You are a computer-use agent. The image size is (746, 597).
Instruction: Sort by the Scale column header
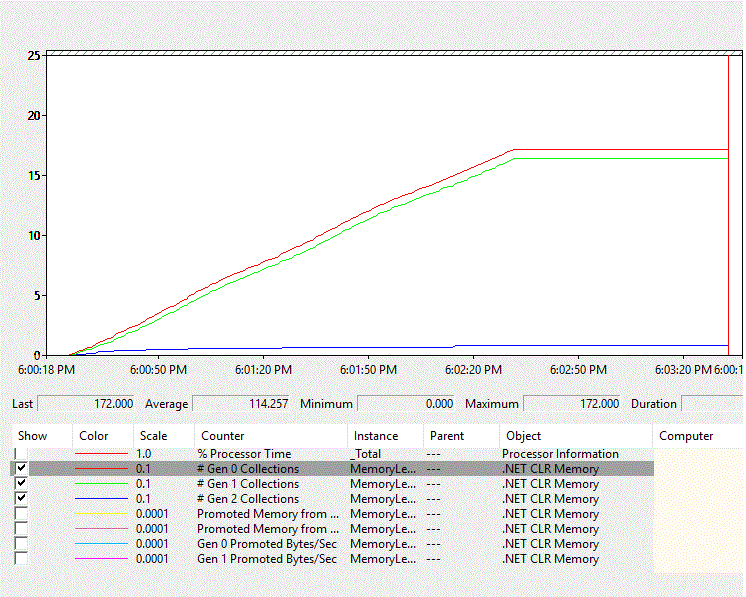point(164,436)
